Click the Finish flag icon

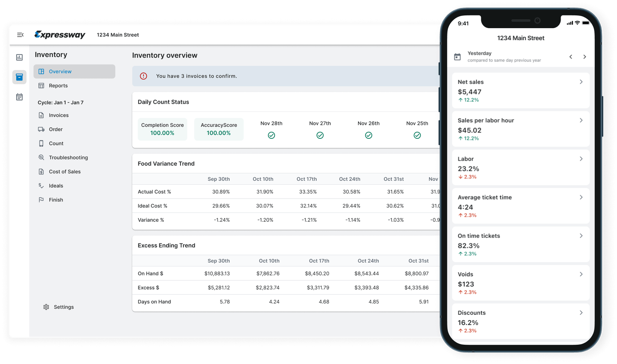[41, 199]
